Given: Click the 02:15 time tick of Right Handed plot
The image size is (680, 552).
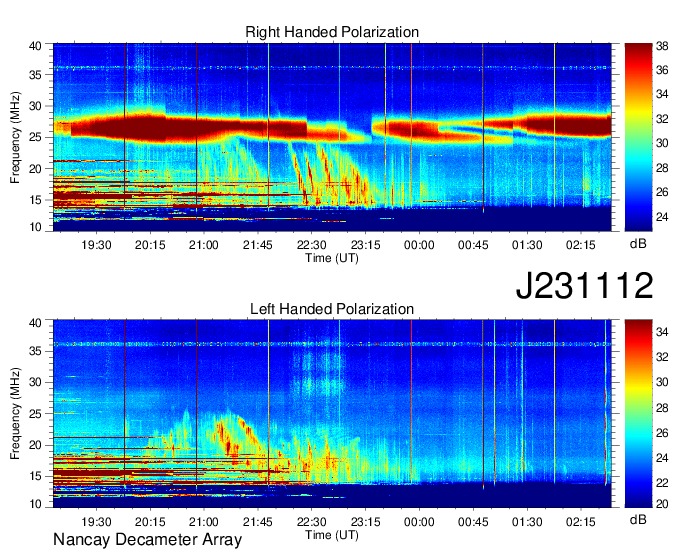Looking at the screenshot, I should 581,245.
